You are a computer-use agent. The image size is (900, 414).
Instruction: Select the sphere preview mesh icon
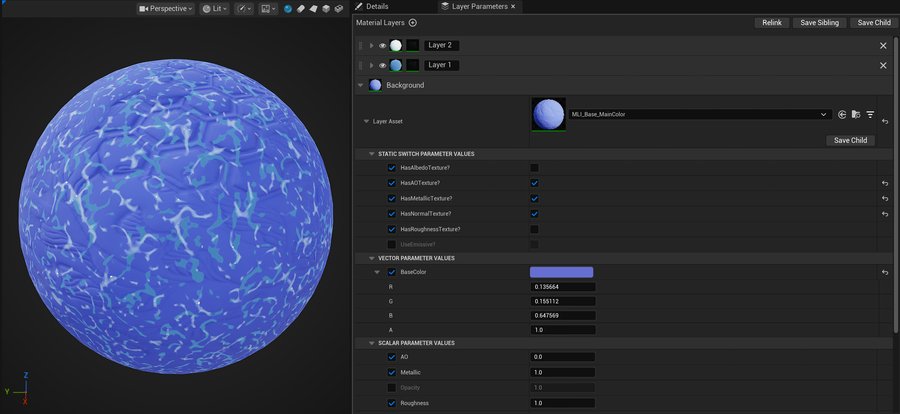pos(288,8)
